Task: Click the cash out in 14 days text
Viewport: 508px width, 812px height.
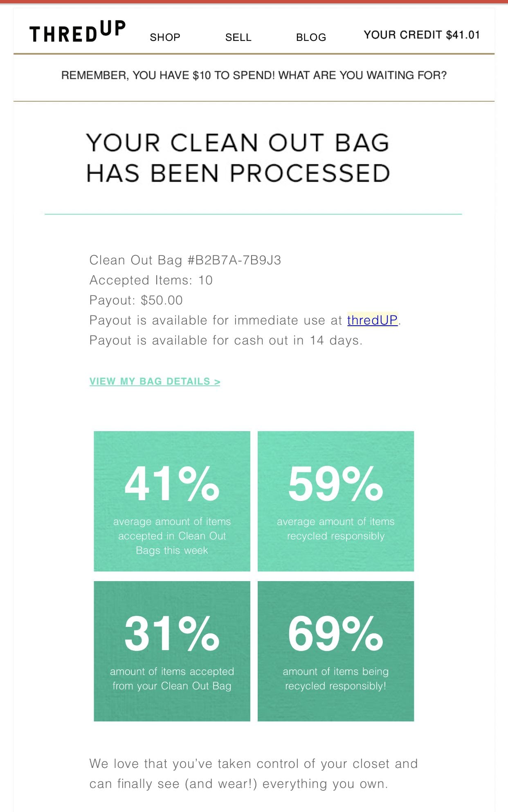Action: 226,340
